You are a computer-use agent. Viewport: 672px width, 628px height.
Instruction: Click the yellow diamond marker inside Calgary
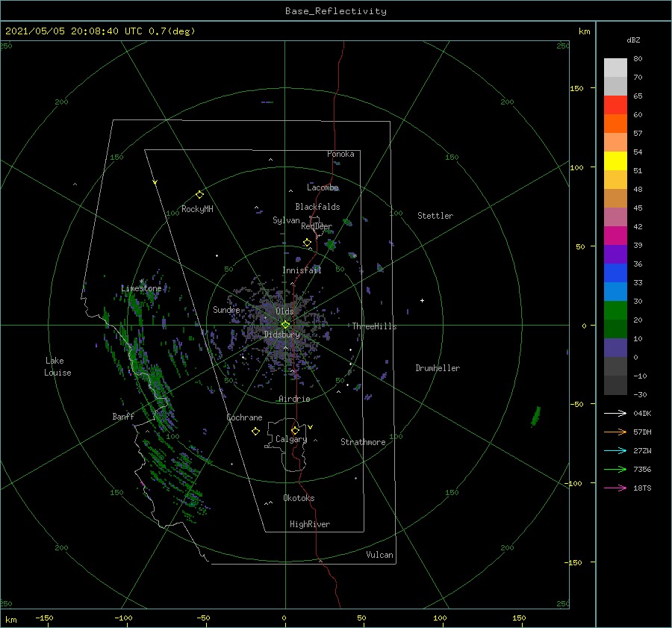coord(295,430)
